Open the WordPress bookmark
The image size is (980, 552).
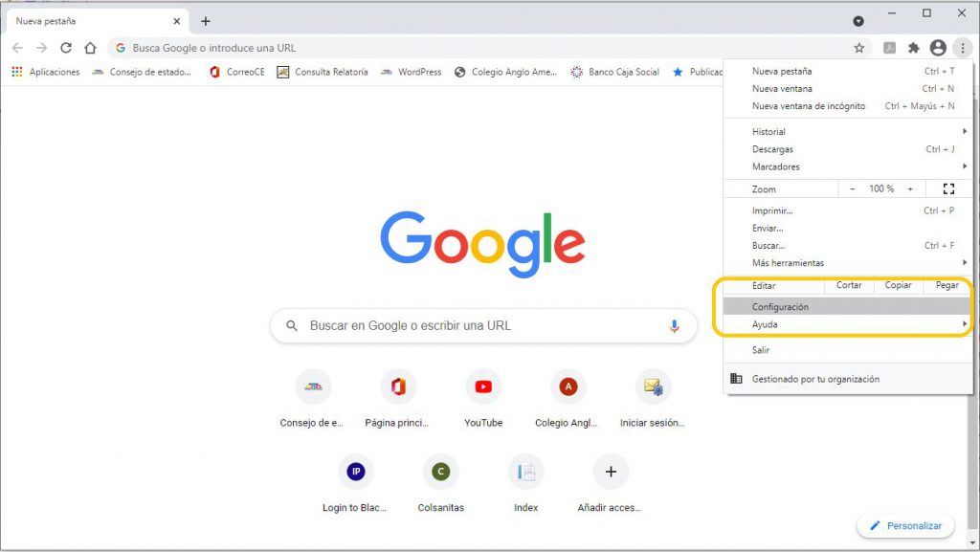click(x=411, y=73)
